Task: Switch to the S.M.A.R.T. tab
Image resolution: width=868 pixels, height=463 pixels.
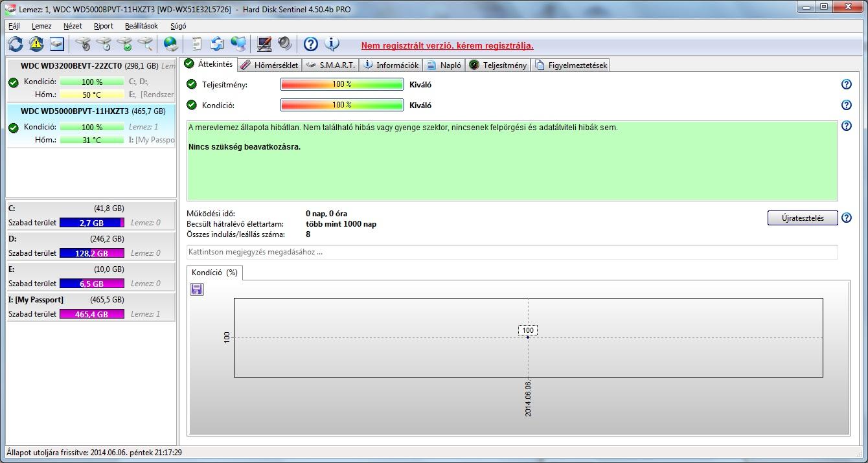Action: pyautogui.click(x=330, y=65)
